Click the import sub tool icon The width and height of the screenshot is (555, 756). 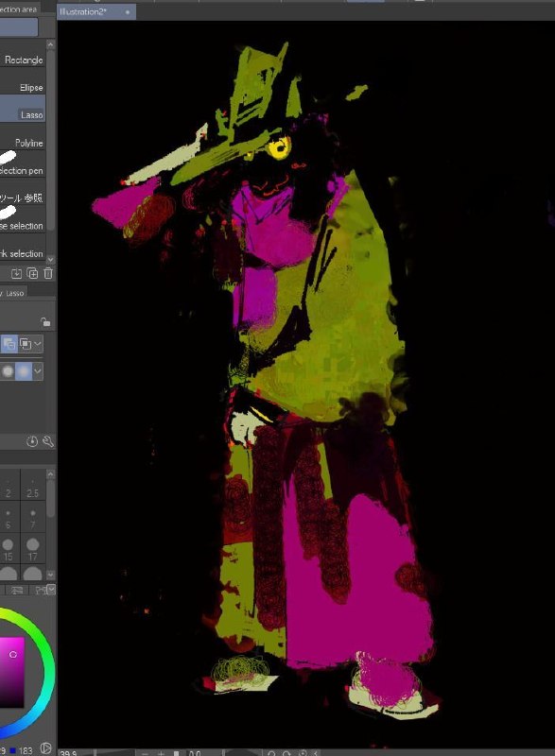tap(16, 273)
